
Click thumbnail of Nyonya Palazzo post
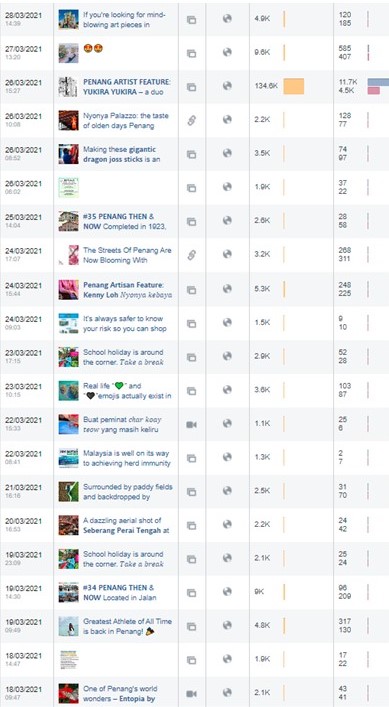(x=69, y=120)
